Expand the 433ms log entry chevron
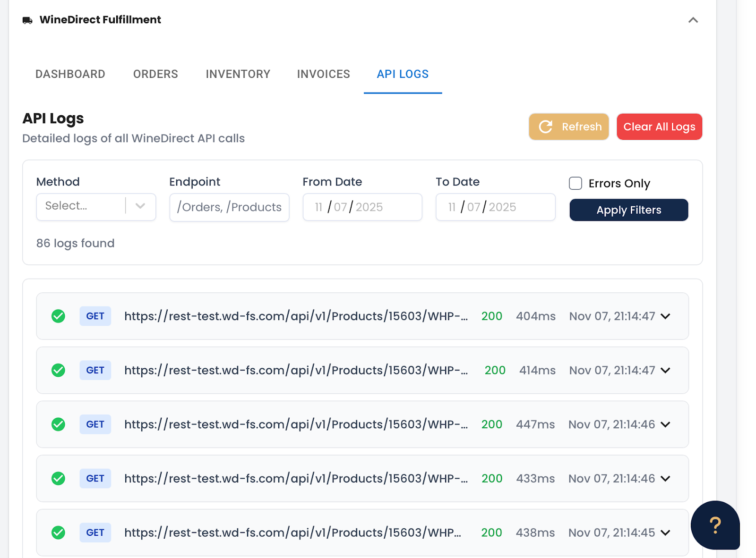Screen dimensions: 756x558 [665, 479]
